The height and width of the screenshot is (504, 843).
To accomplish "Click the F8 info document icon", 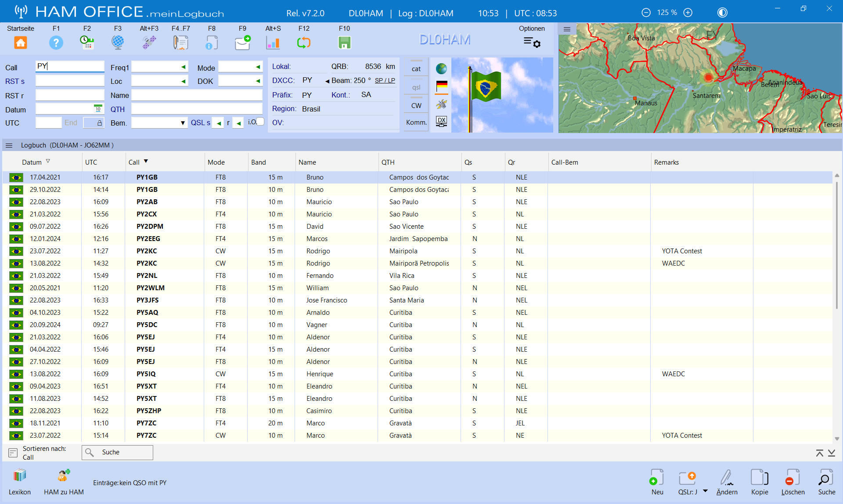I will (212, 43).
